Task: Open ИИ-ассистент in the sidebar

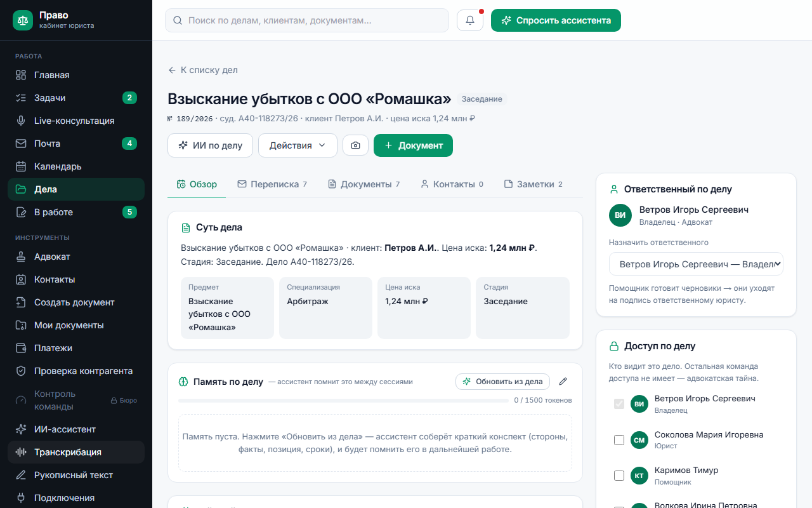Action: pyautogui.click(x=76, y=429)
